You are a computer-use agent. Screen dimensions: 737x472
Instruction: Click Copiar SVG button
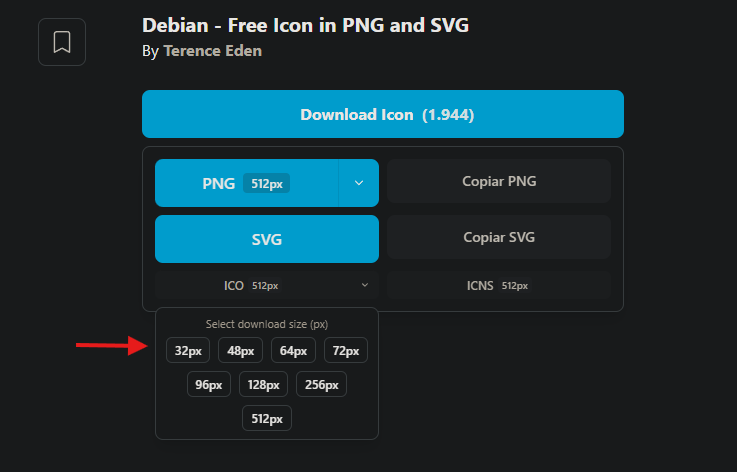pyautogui.click(x=499, y=238)
